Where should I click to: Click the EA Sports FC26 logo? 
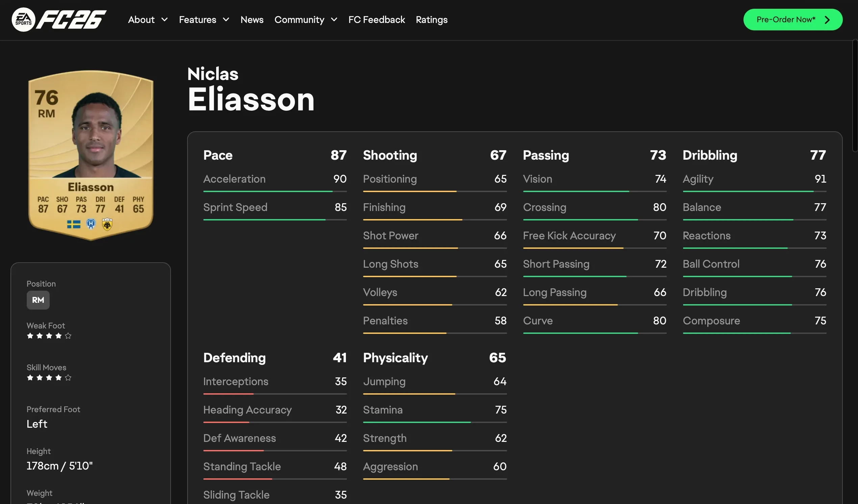(59, 20)
